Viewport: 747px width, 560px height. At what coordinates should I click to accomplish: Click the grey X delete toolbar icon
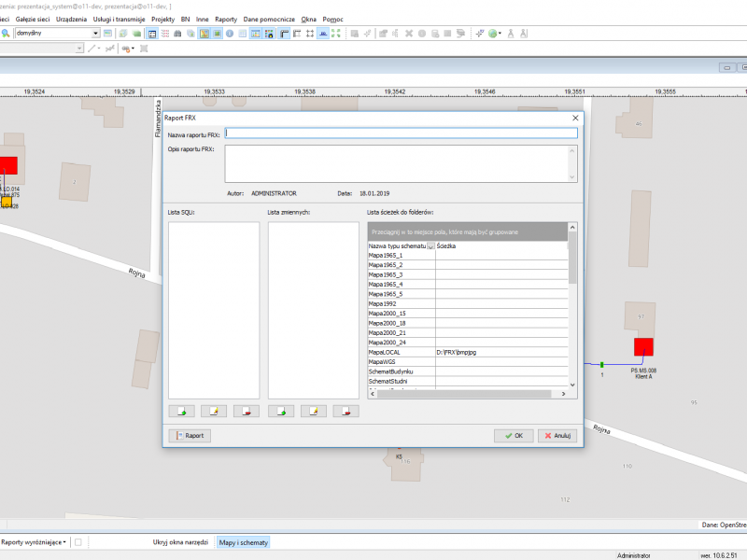point(409,34)
